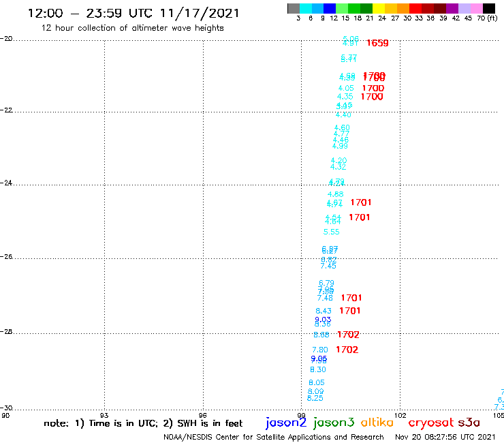Select the wave height value 4.40
The height and width of the screenshot is (443, 504).
point(343,115)
